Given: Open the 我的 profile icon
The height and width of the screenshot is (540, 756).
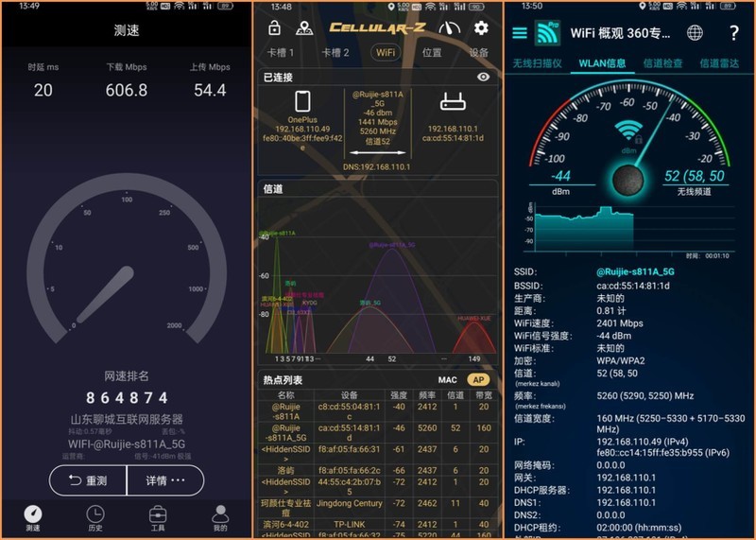Looking at the screenshot, I should 220,518.
